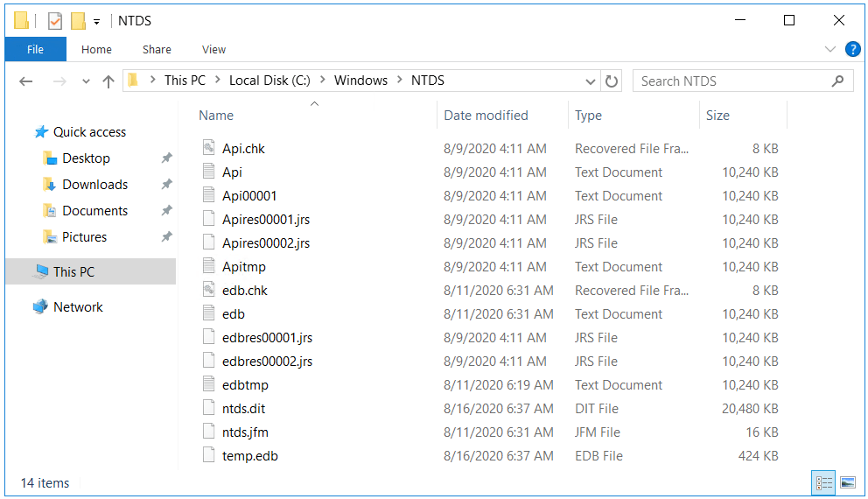This screenshot has height=499, width=868.
Task: Open Desktop in the navigation pane
Action: [x=86, y=158]
